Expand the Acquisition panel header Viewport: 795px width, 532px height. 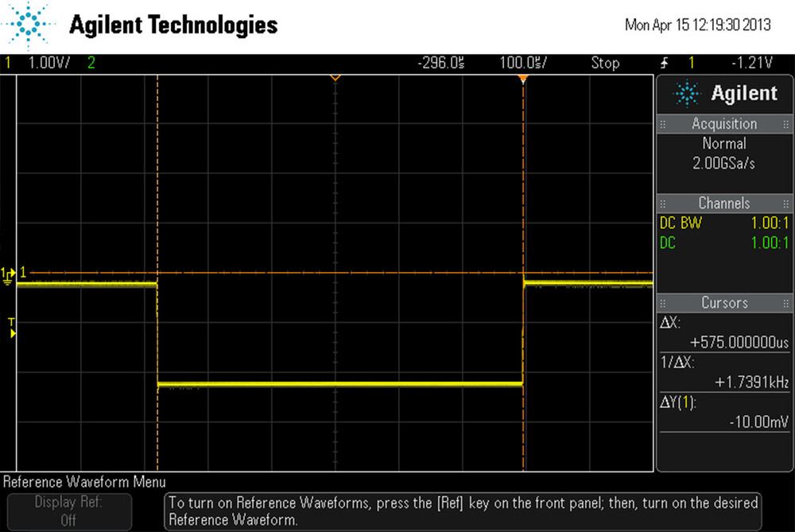pos(723,124)
